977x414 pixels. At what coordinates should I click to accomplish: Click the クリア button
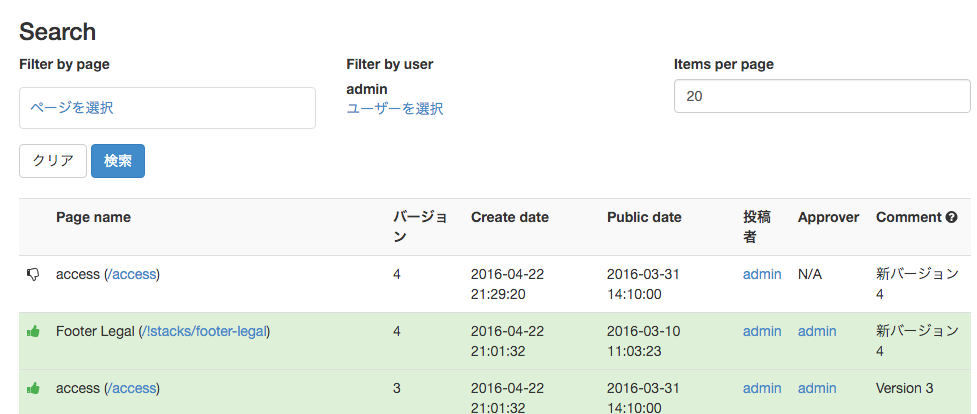pos(53,161)
